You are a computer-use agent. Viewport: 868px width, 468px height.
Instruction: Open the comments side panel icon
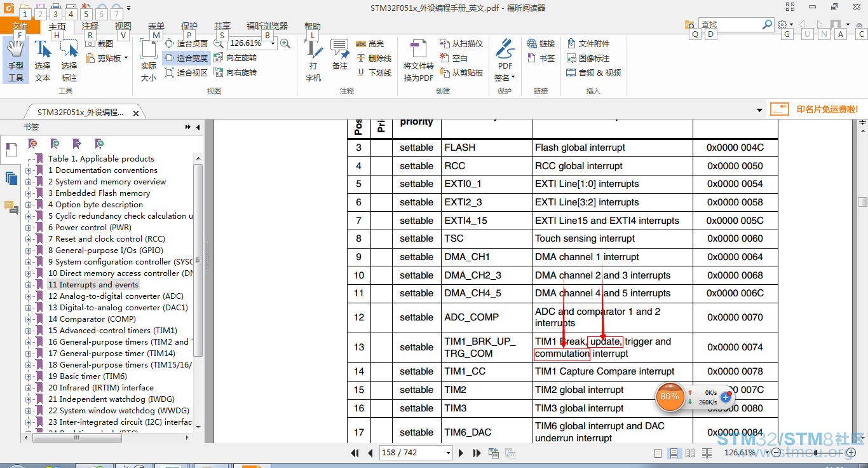coord(11,207)
